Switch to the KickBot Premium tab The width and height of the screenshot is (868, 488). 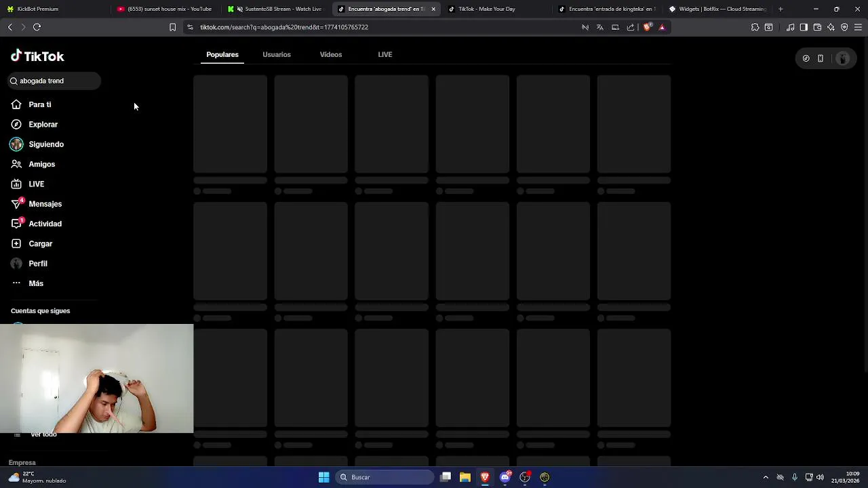54,9
